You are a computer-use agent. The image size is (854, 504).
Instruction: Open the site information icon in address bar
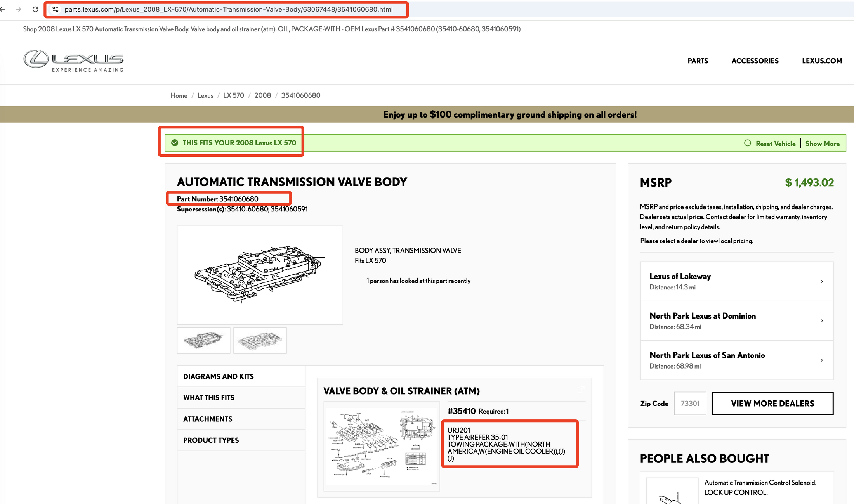[x=56, y=9]
